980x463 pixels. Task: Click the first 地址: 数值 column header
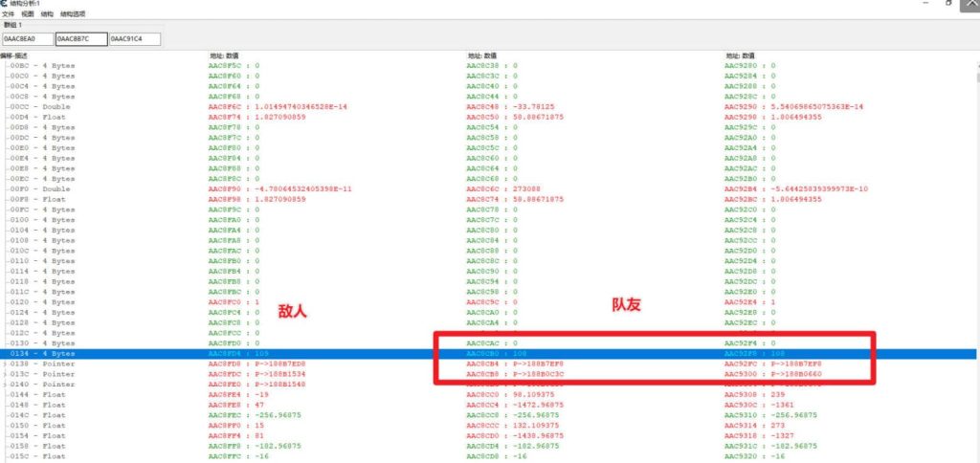[224, 55]
